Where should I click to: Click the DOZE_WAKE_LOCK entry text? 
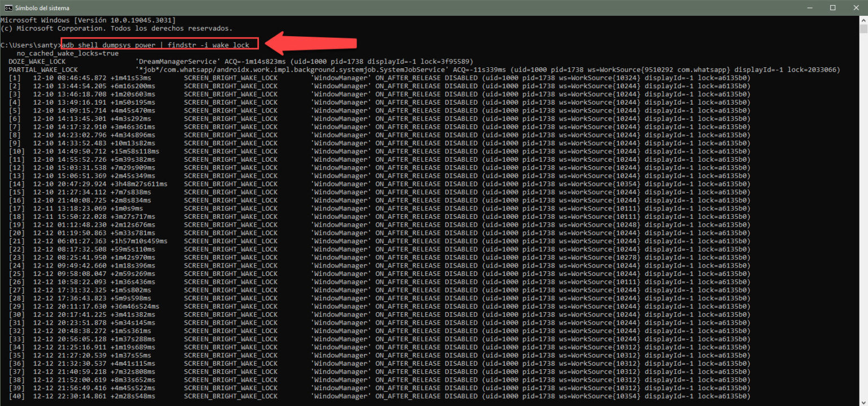(x=37, y=61)
